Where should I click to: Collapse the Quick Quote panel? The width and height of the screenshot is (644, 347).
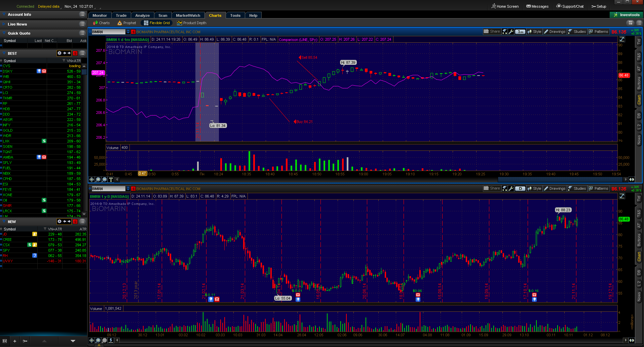(x=4, y=33)
